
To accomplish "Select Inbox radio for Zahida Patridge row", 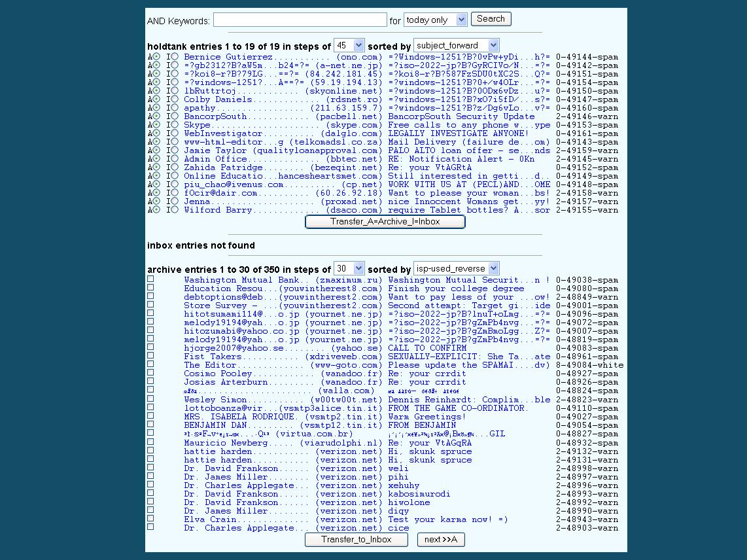I will (x=175, y=167).
